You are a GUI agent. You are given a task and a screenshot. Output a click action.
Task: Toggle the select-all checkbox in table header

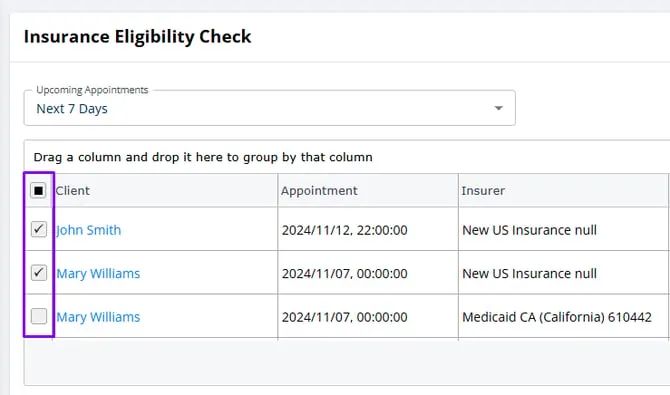click(38, 191)
